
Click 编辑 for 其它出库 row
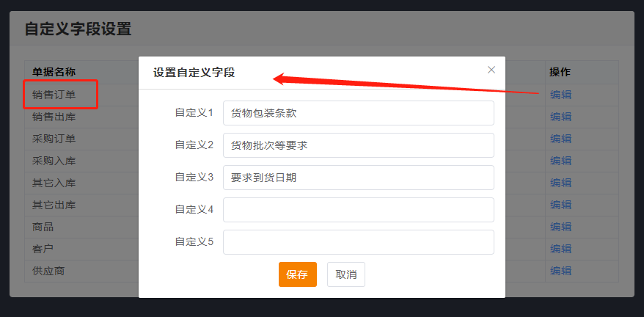click(560, 205)
